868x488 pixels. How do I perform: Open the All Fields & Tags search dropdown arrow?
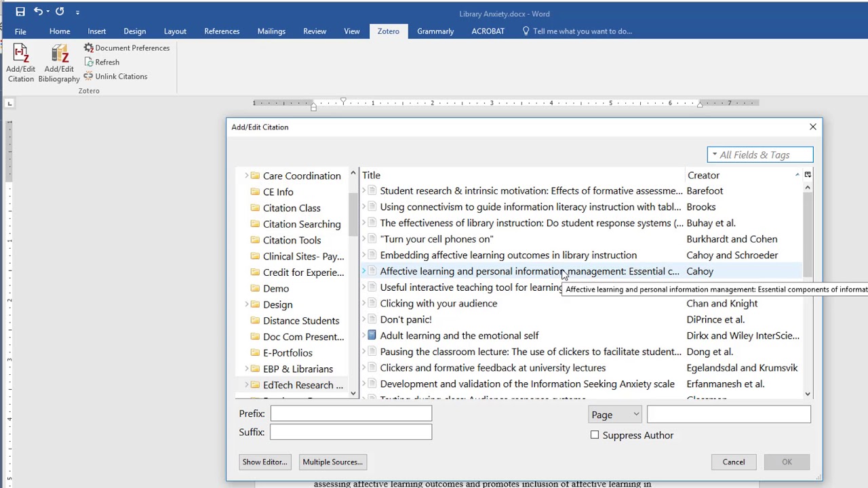[x=714, y=155]
